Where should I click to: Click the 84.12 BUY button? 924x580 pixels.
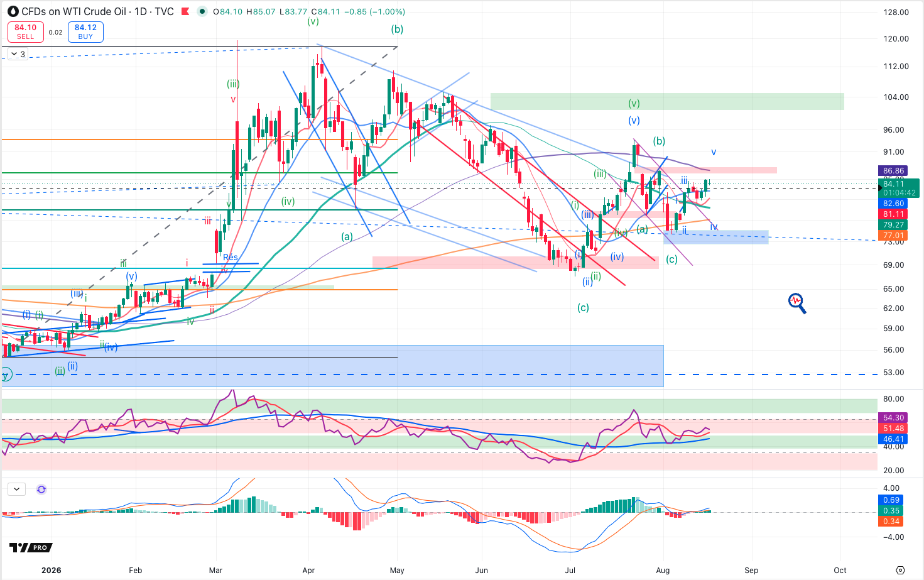(85, 31)
